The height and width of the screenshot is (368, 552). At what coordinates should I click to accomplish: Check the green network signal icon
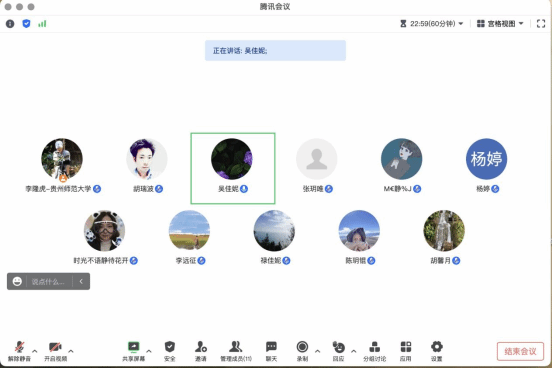coord(42,24)
